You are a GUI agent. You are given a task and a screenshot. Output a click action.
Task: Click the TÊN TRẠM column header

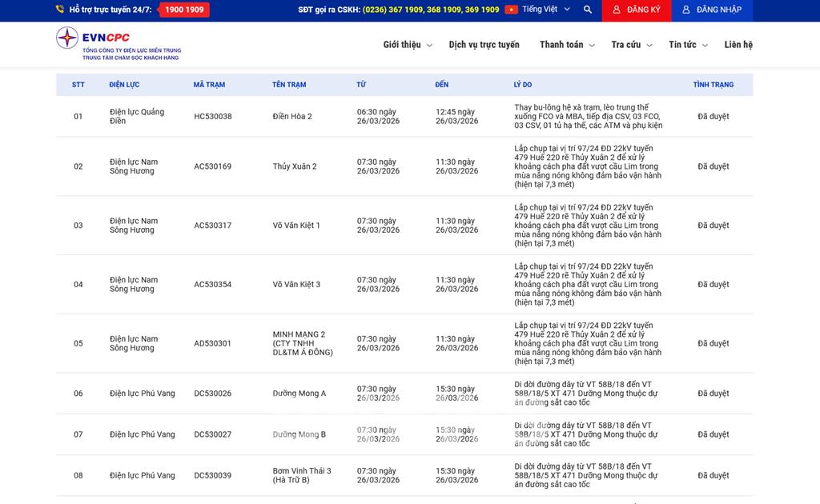coord(289,85)
